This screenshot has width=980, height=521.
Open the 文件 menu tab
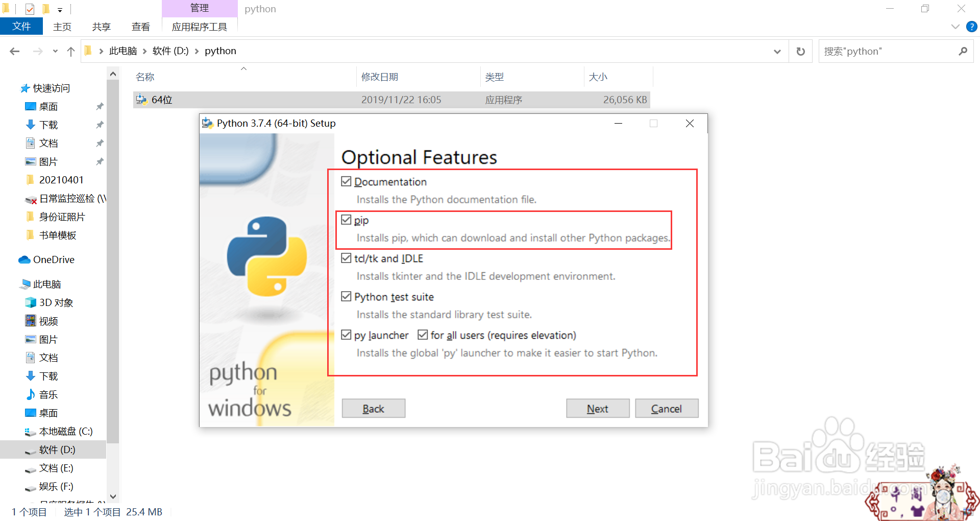click(21, 27)
